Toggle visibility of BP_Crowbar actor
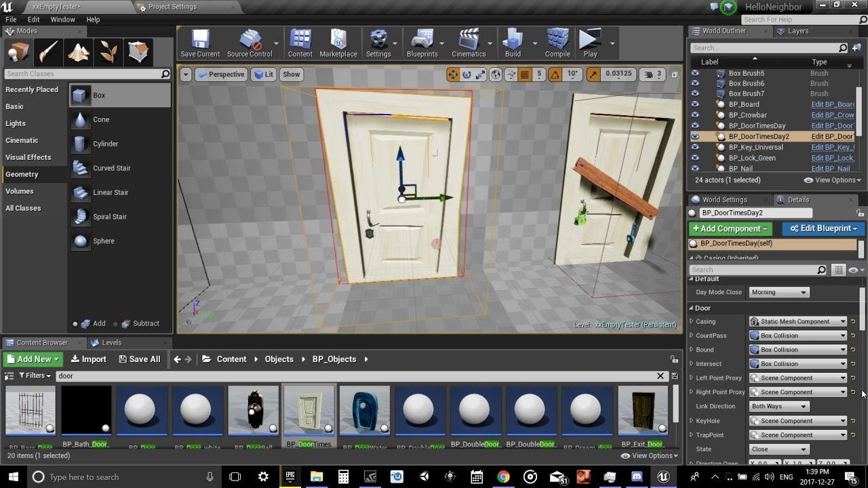Screen dimensions: 868x488 pyautogui.click(x=695, y=115)
